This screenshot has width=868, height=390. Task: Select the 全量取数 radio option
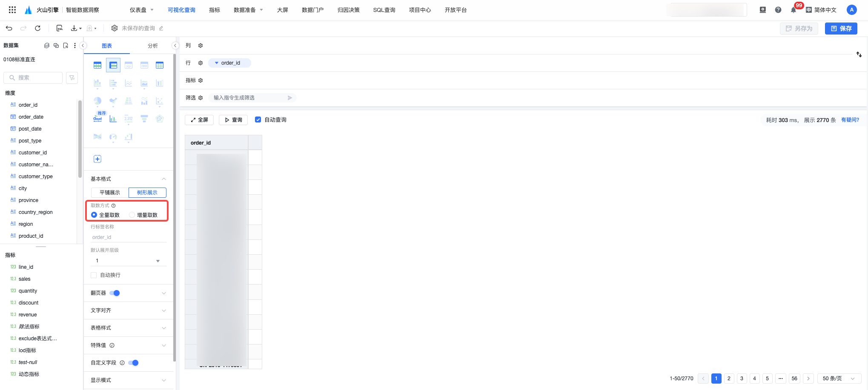coord(94,215)
